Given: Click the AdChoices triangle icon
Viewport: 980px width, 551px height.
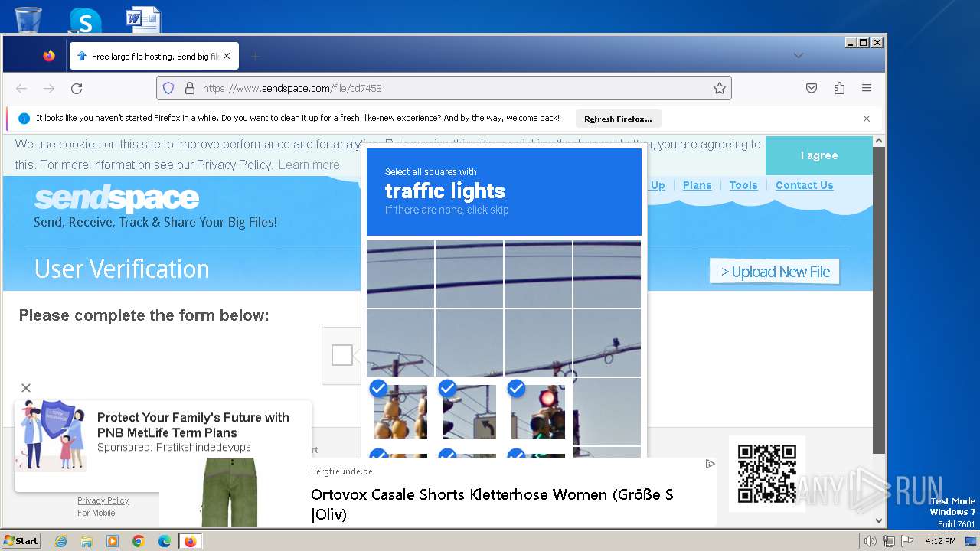Looking at the screenshot, I should tap(710, 464).
